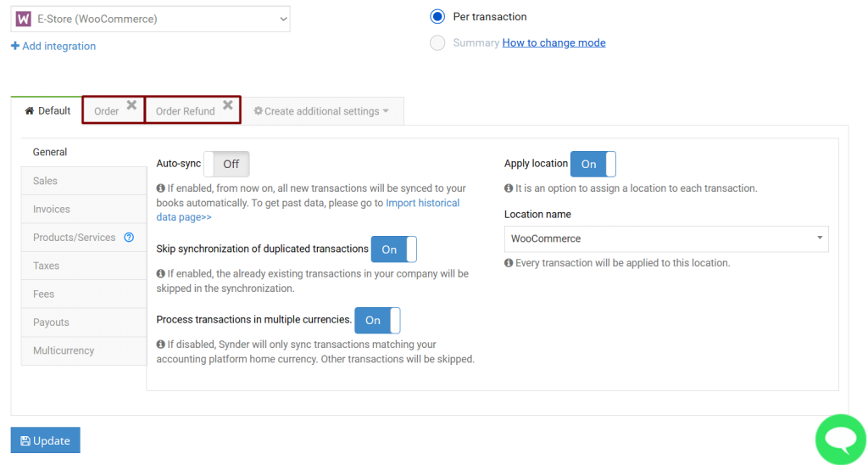Enable the Auto-sync toggle
Image resolution: width=868 pixels, height=465 pixels.
pyautogui.click(x=226, y=164)
